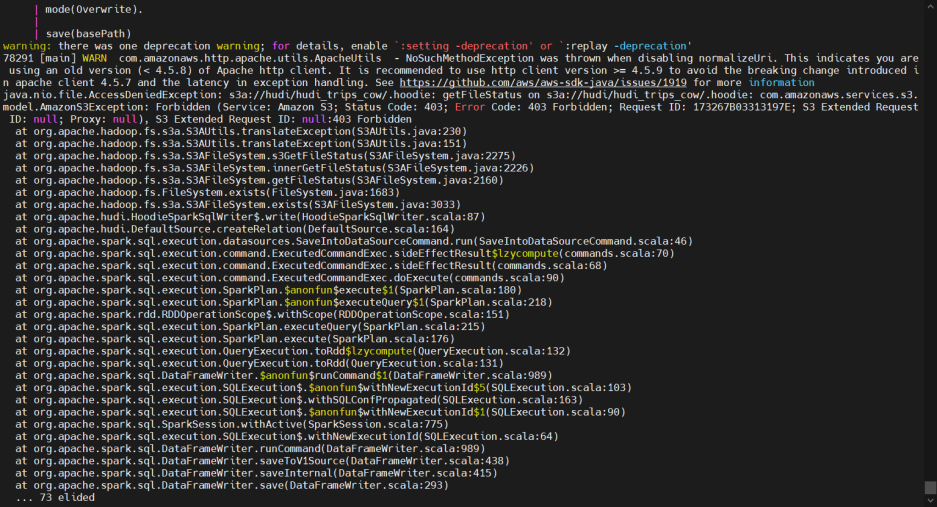The image size is (937, 507).
Task: Click the 'SparkSession.scala:775' line
Action: [x=232, y=424]
